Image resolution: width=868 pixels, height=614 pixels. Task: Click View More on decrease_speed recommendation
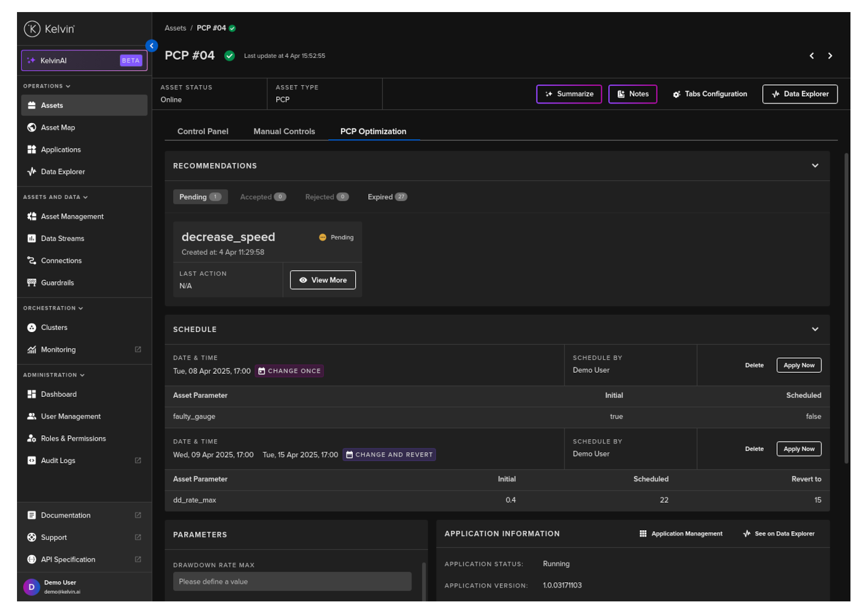(x=323, y=280)
